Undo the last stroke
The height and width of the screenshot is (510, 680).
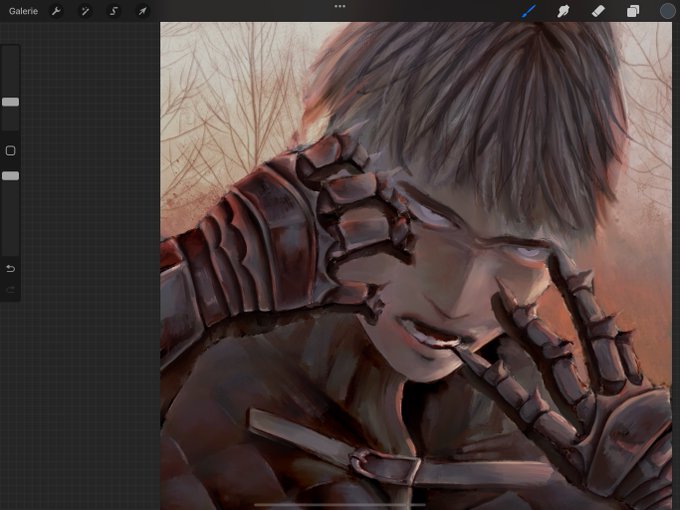[x=10, y=268]
